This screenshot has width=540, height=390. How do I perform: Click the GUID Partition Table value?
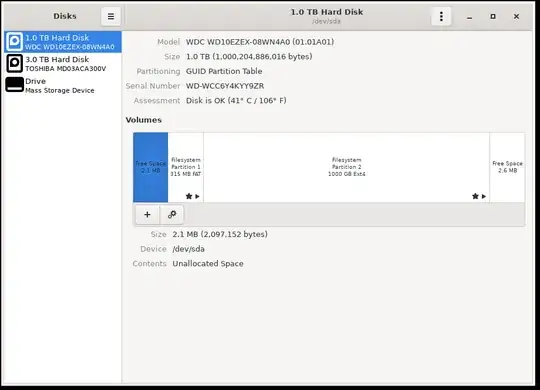pyautogui.click(x=224, y=71)
